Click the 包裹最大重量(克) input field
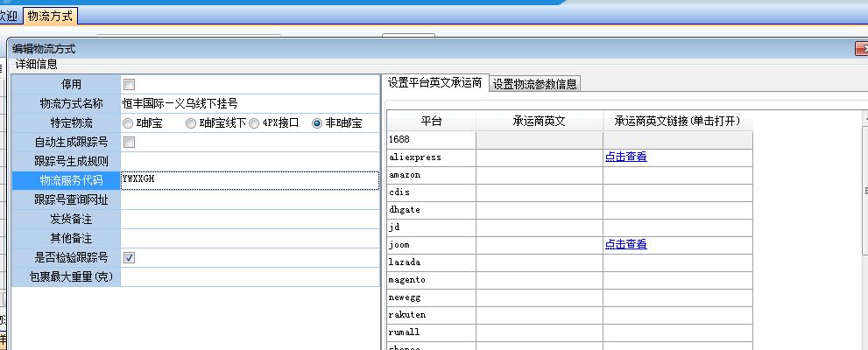 point(250,277)
